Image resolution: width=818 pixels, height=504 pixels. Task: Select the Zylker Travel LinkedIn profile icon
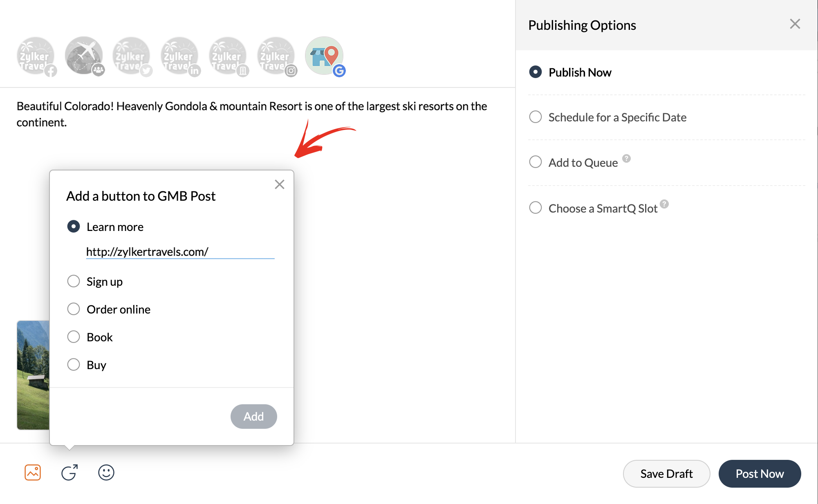pos(179,56)
